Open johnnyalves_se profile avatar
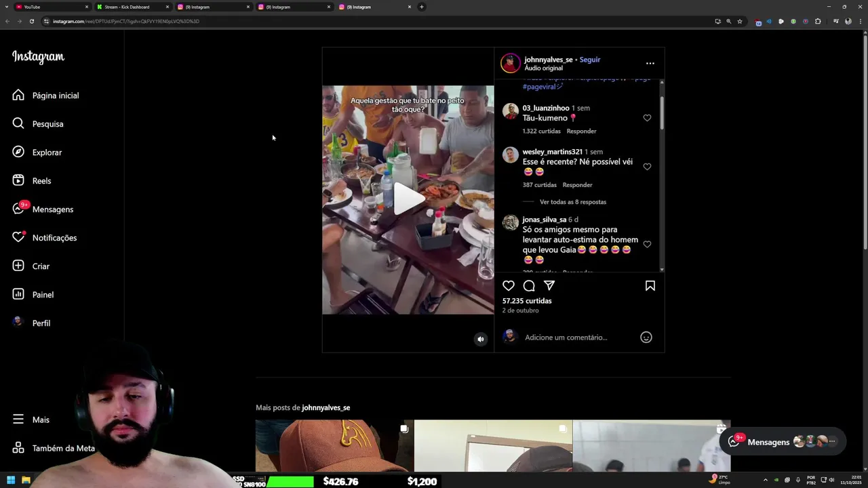Image resolution: width=868 pixels, height=488 pixels. click(x=510, y=63)
